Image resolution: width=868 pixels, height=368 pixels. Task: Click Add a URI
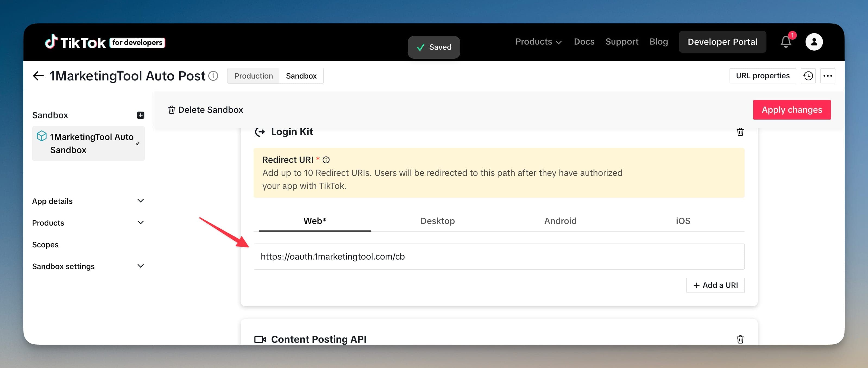click(x=715, y=285)
